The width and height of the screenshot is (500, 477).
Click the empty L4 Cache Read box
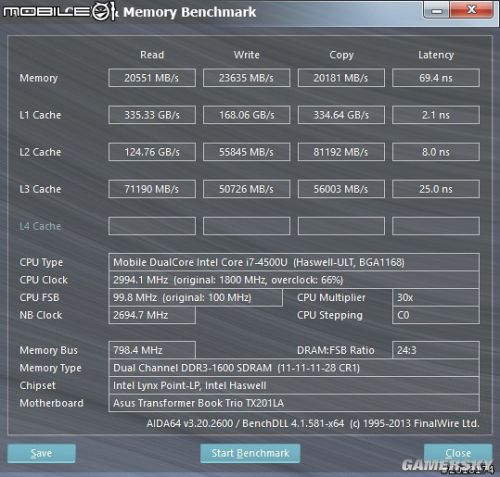152,226
